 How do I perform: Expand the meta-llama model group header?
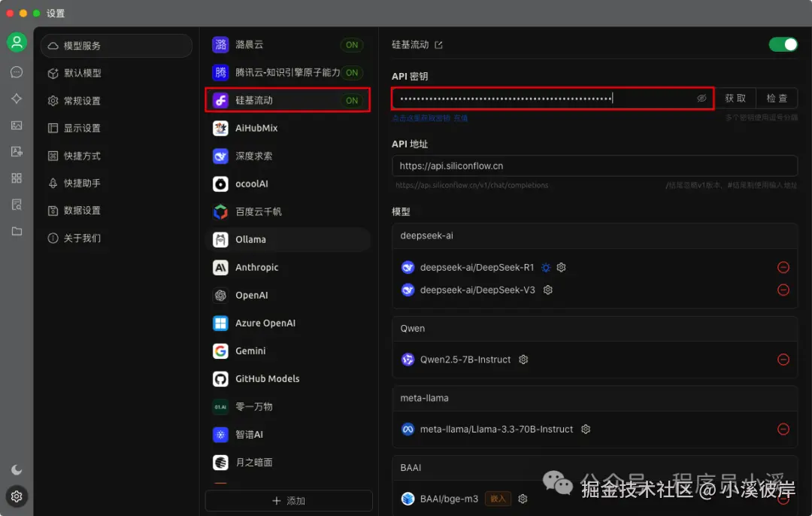click(594, 398)
